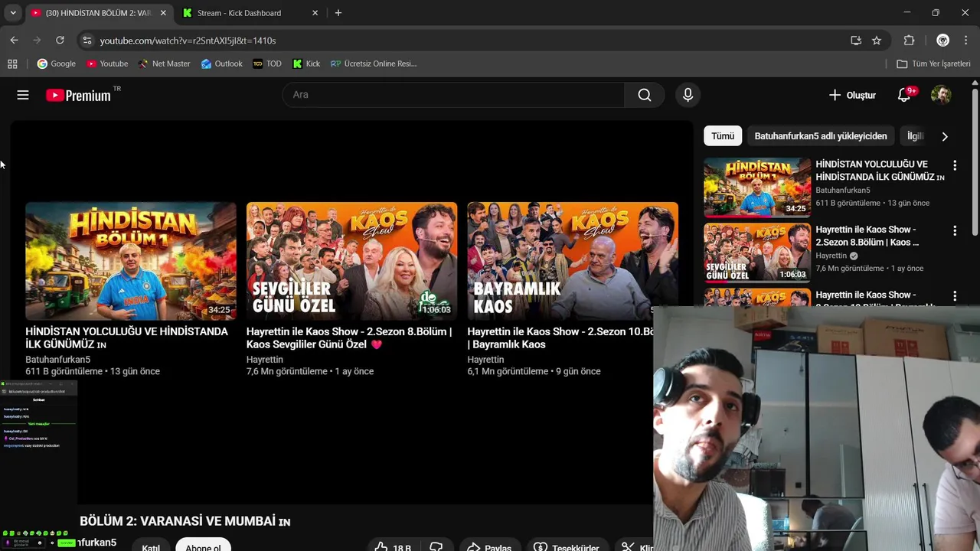
Task: Select the Batuhanfurkan5 adlı yükleyiciden chip
Action: [821, 136]
